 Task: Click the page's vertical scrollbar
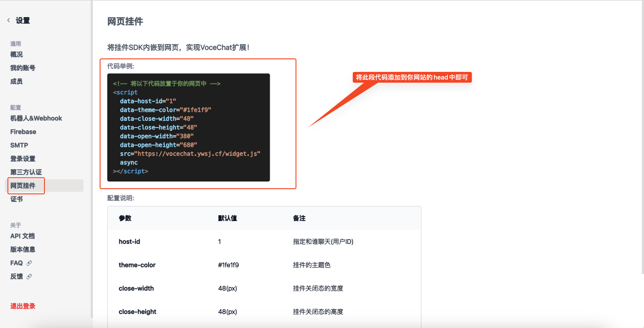tap(642, 137)
